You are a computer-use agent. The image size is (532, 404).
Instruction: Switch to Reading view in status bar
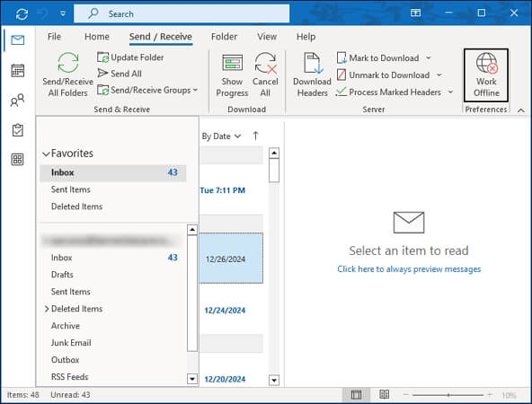(x=384, y=394)
